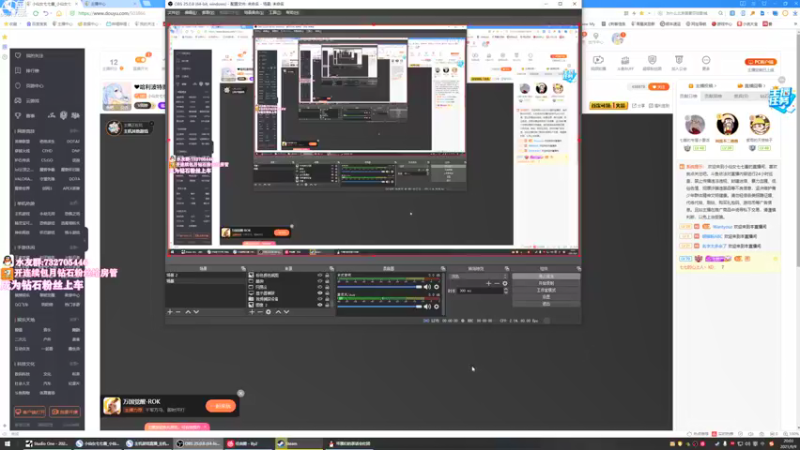This screenshot has width=800, height=450.
Task: Adjust the transition duration stepper arrows
Action: (x=506, y=290)
